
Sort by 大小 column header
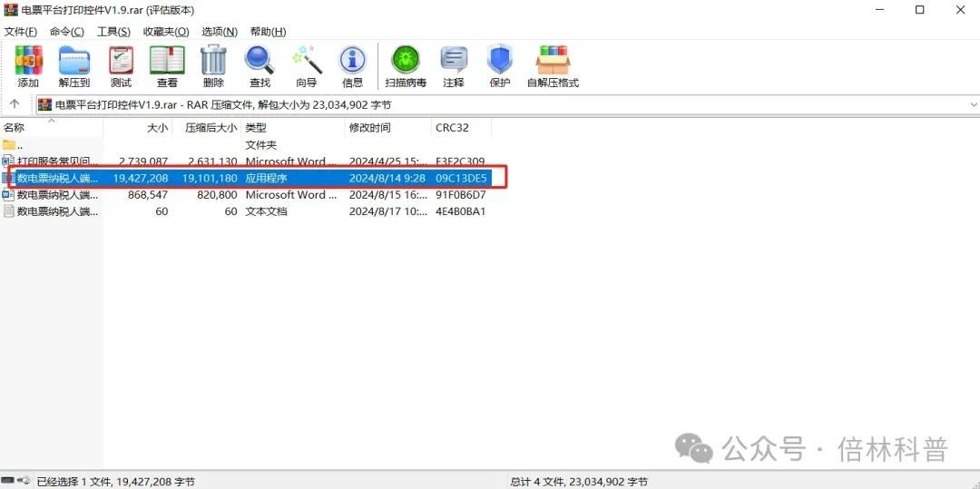click(x=138, y=127)
